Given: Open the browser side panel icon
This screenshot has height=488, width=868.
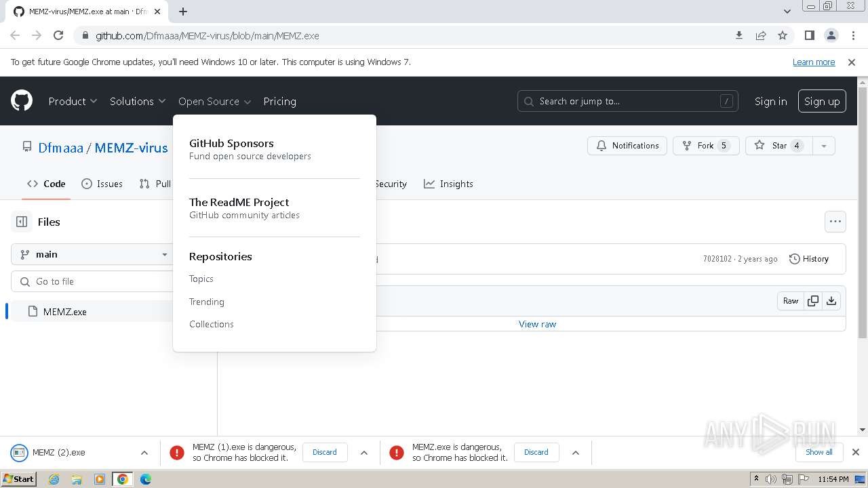Looking at the screenshot, I should pos(809,35).
